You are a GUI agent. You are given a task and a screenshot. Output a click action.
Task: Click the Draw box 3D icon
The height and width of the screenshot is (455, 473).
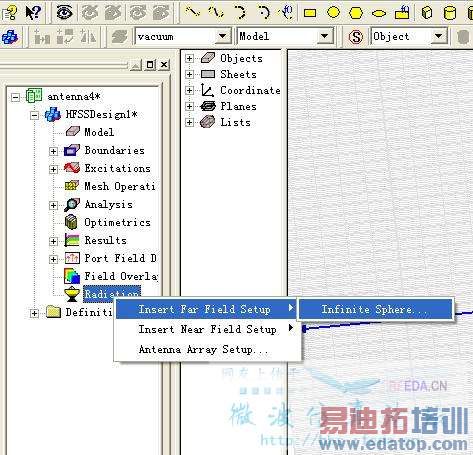[427, 13]
